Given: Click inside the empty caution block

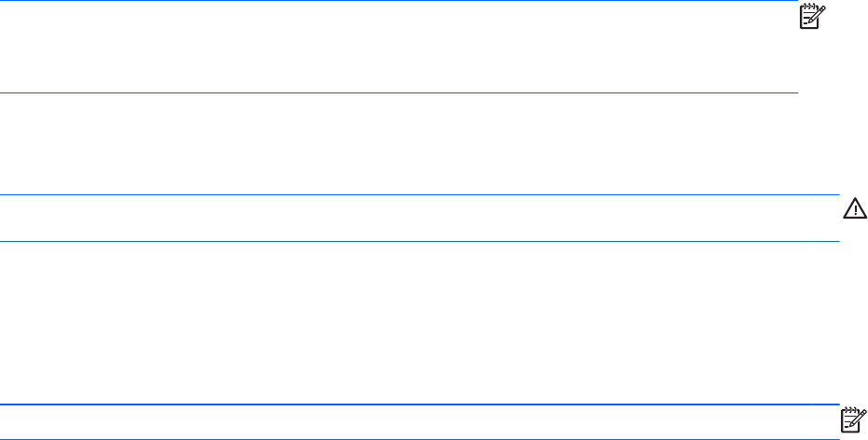Looking at the screenshot, I should coord(419,219).
